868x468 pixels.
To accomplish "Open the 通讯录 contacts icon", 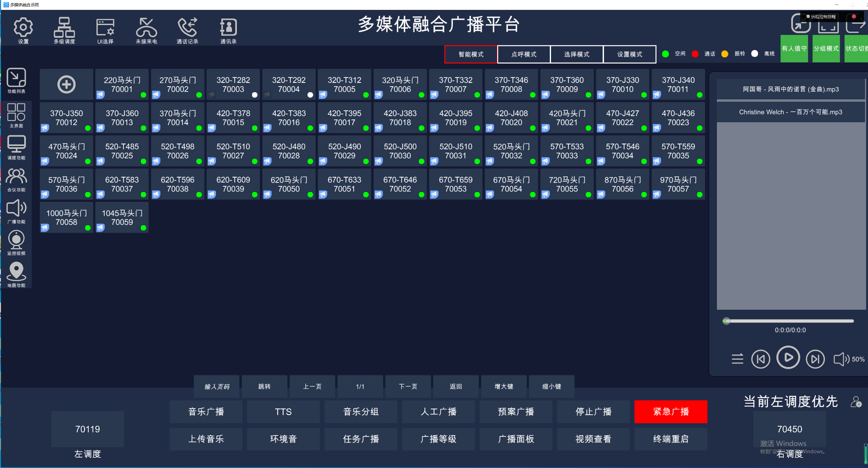I will (x=228, y=27).
